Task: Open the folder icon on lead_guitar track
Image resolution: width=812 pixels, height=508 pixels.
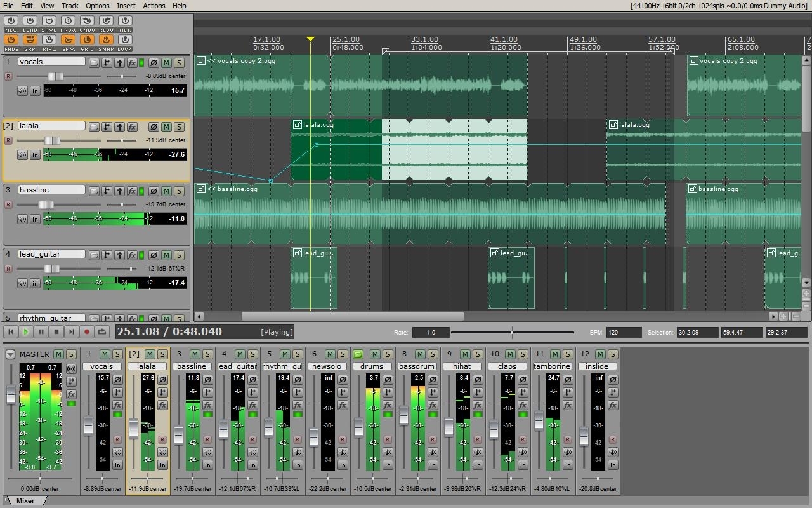Action: tap(94, 255)
